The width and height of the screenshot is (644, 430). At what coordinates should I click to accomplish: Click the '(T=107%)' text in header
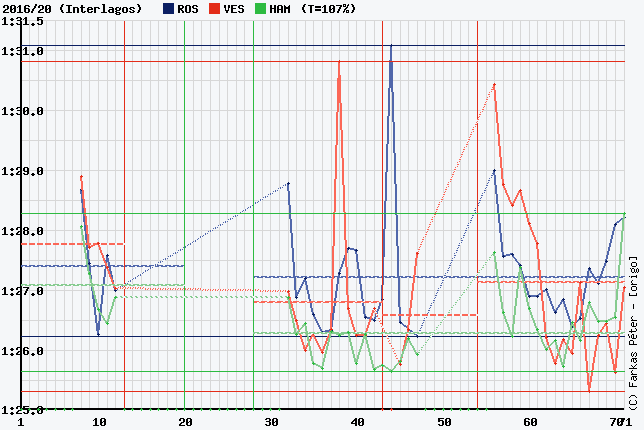point(328,9)
